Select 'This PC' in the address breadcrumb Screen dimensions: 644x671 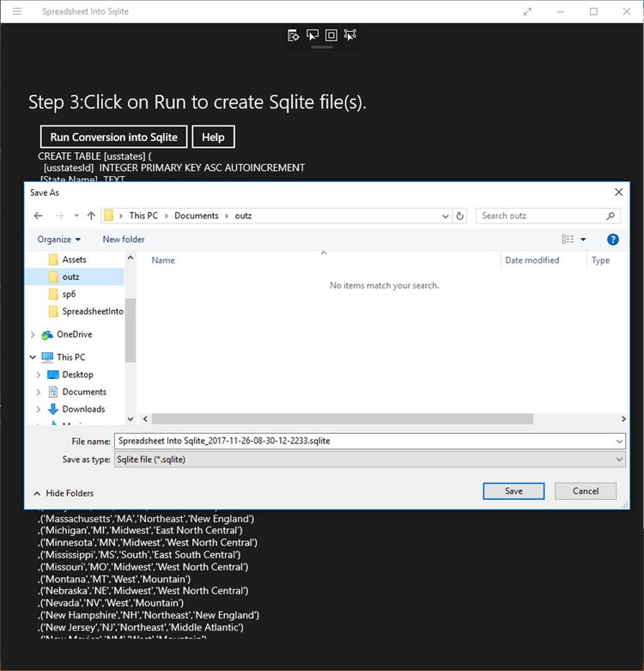tap(143, 216)
